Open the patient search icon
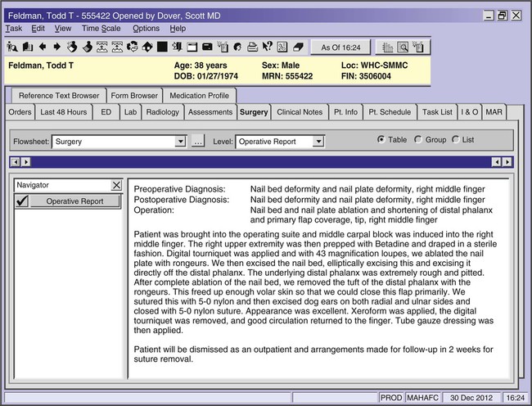The width and height of the screenshot is (532, 406). pyautogui.click(x=12, y=47)
